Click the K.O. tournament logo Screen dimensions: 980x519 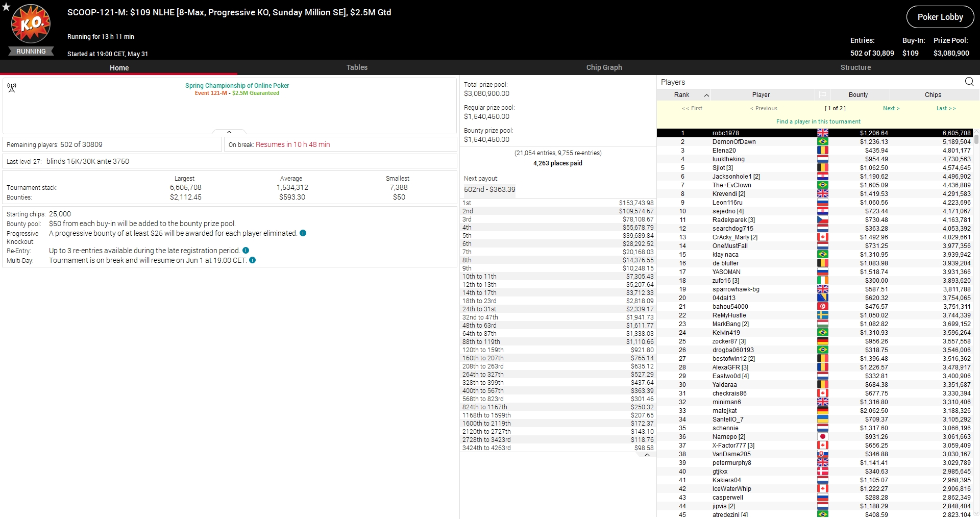coord(31,23)
